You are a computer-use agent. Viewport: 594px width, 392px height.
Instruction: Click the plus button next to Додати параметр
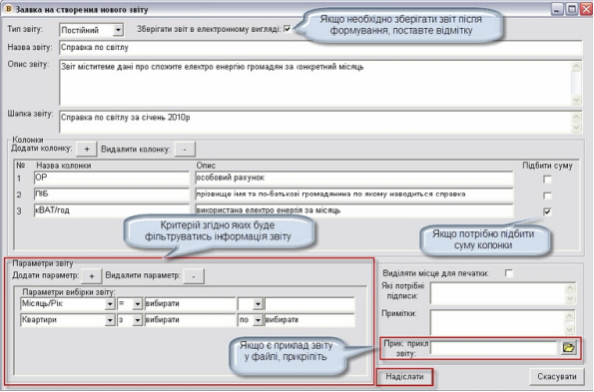tap(92, 276)
